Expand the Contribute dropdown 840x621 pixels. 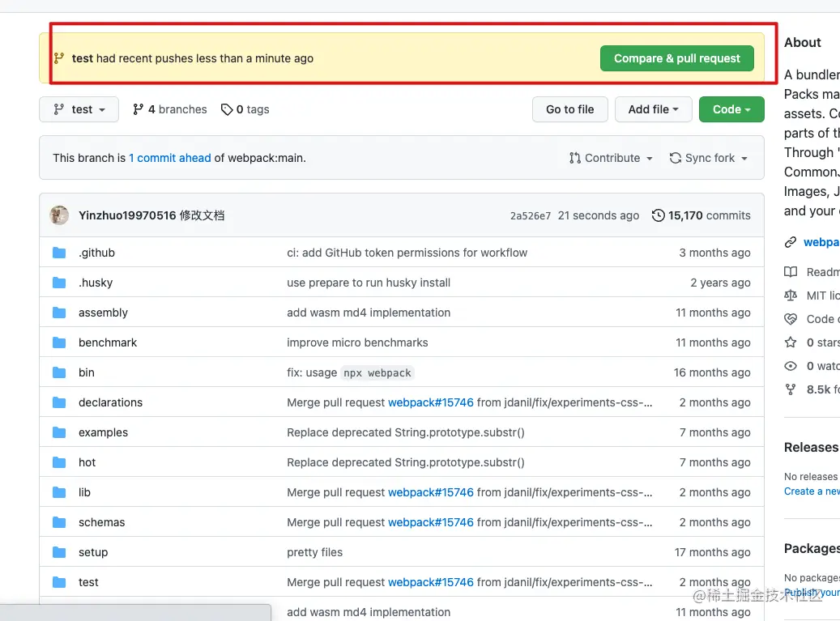[612, 158]
